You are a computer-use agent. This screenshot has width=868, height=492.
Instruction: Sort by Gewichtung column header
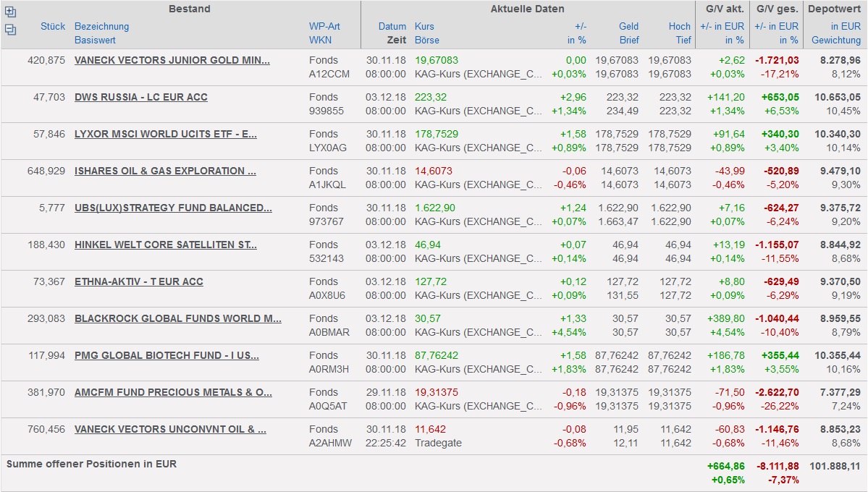835,40
